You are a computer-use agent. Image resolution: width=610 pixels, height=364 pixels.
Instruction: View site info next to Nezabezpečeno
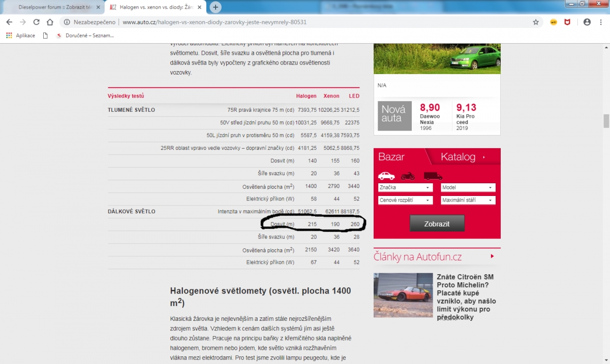[67, 22]
